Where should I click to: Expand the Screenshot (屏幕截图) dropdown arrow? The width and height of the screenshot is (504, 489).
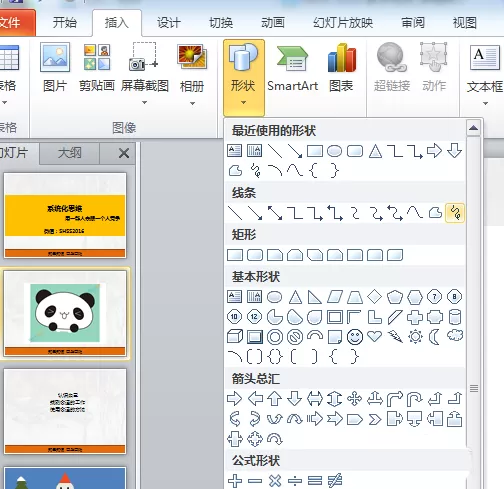click(144, 103)
